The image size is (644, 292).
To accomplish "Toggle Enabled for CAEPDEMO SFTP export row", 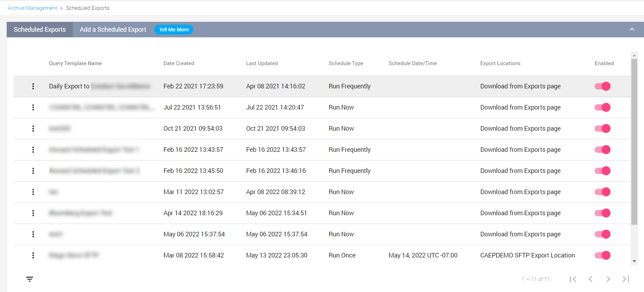I will tap(602, 255).
